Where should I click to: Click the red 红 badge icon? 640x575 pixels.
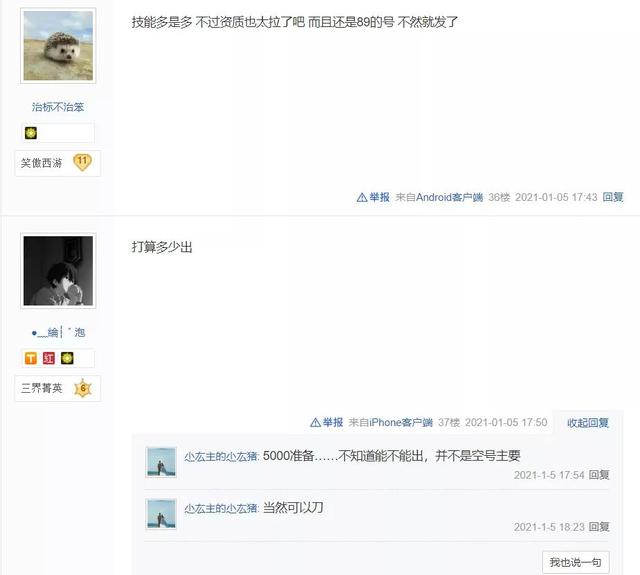point(49,358)
